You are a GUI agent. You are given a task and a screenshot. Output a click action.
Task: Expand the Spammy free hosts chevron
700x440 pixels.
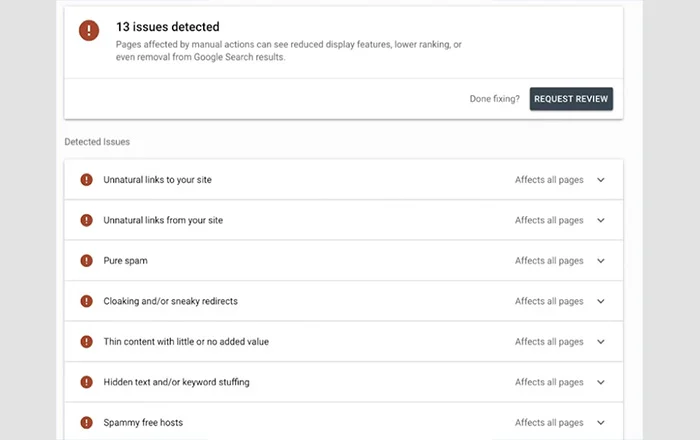tap(601, 423)
